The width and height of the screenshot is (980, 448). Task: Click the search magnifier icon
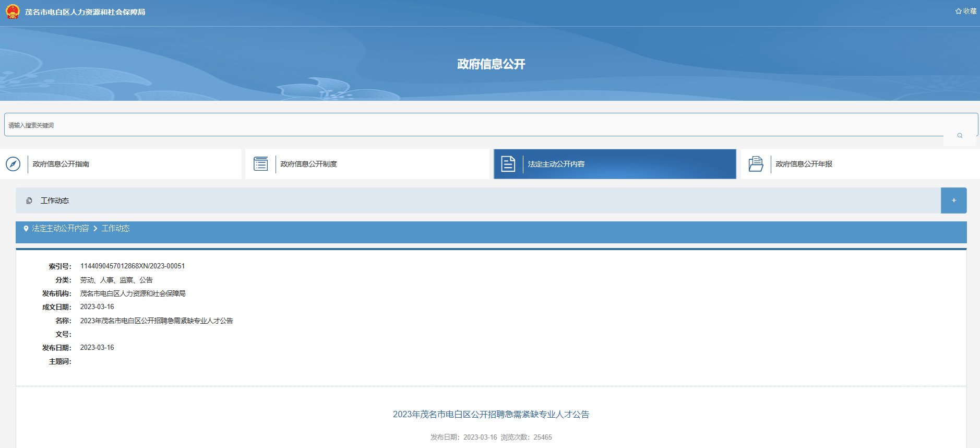tap(960, 136)
